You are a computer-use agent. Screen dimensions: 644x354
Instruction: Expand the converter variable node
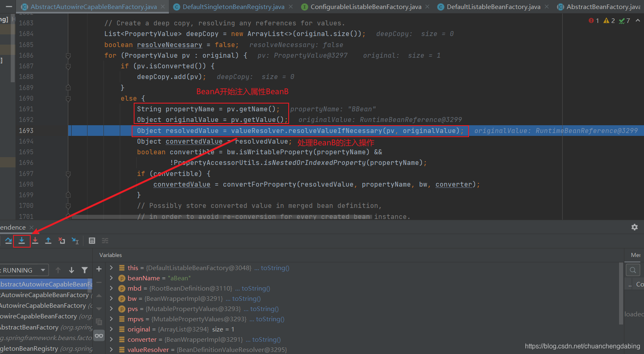tap(111, 339)
